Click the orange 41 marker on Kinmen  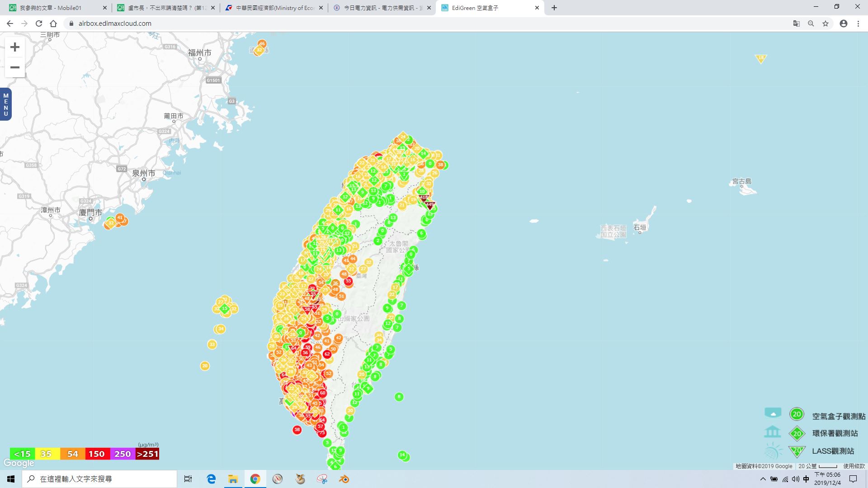(x=120, y=218)
